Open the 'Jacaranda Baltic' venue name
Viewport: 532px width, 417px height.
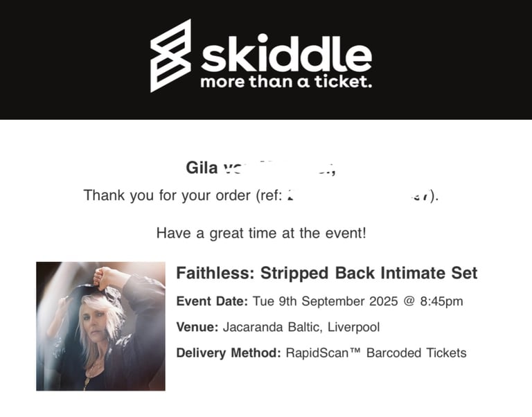pos(271,327)
